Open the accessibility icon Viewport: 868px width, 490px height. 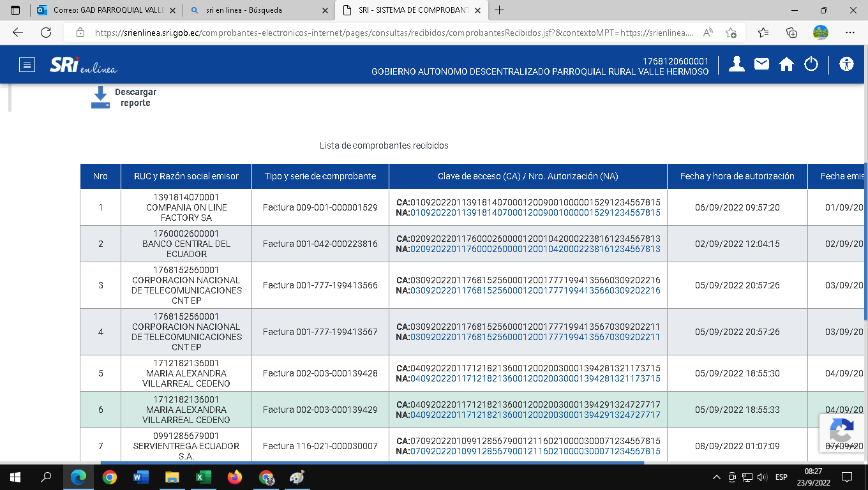click(847, 64)
